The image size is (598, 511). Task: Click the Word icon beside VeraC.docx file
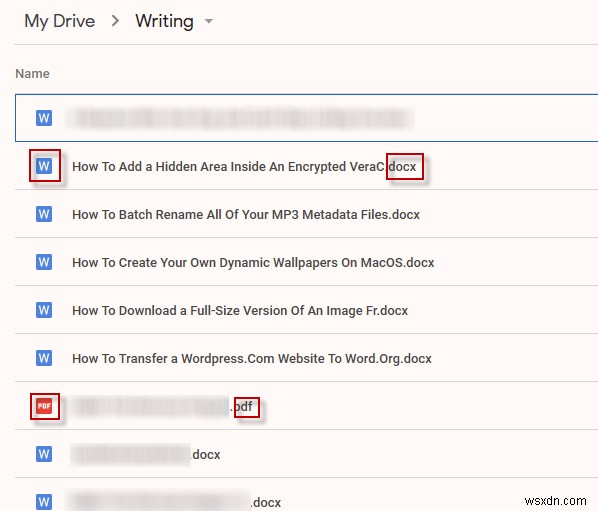44,166
